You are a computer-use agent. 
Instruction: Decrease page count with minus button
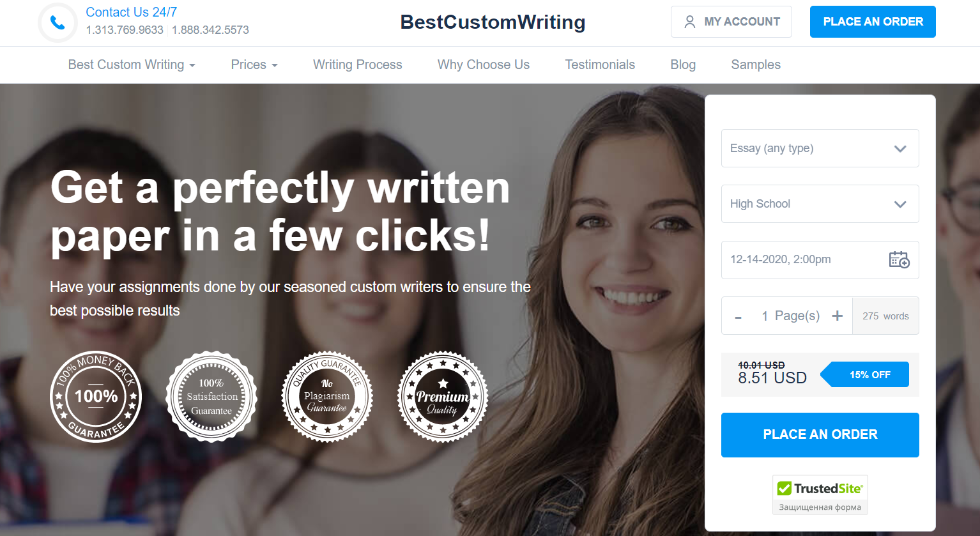(x=739, y=316)
